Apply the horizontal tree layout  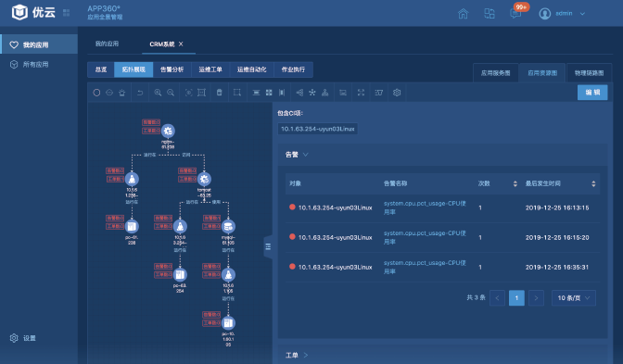pos(299,93)
